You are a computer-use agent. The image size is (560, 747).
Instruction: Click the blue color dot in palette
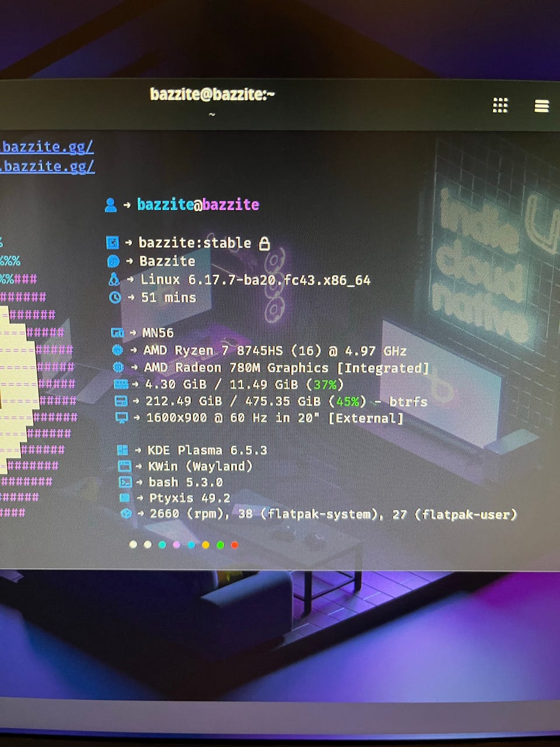191,544
